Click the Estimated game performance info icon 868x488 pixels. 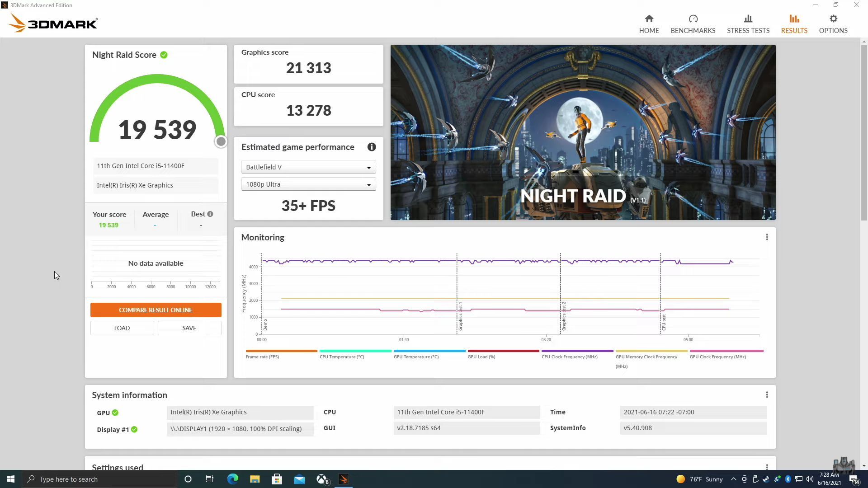(371, 147)
